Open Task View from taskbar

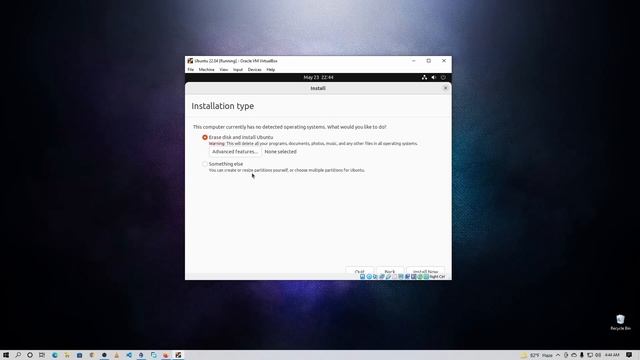[42, 355]
